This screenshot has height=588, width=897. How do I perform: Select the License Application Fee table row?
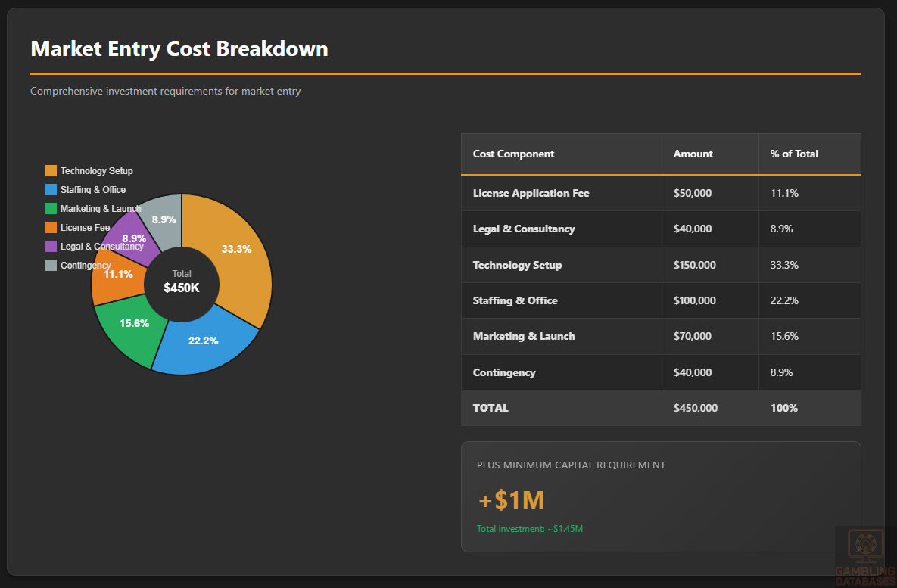point(531,193)
